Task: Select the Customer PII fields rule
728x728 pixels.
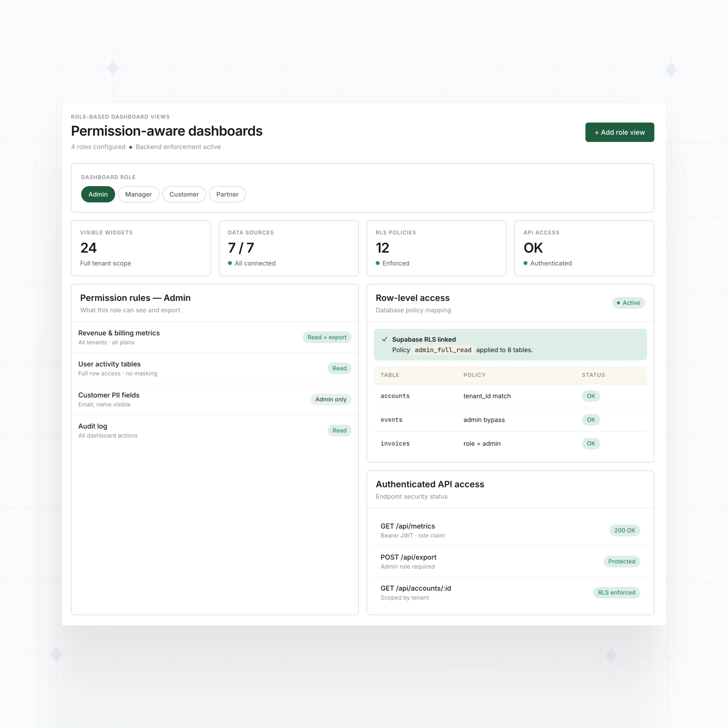Action: (x=215, y=399)
